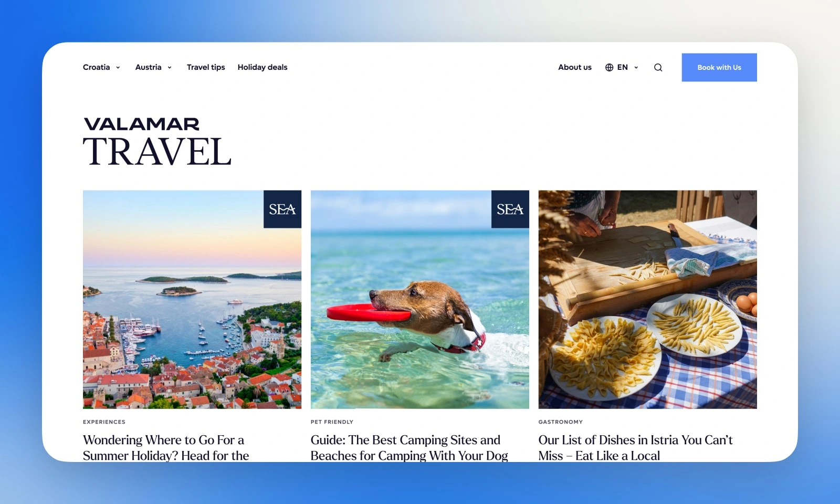The image size is (840, 504).
Task: Click the Valamar Travel logo
Action: [157, 141]
